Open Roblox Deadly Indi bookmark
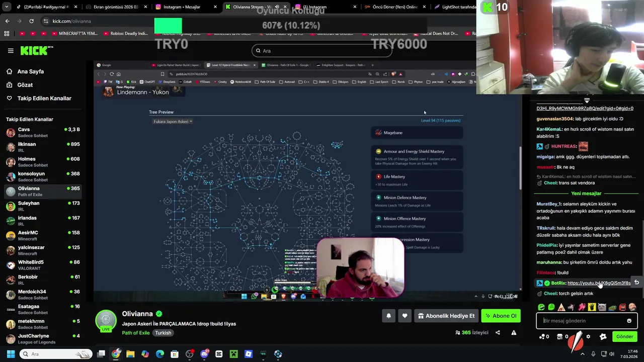The image size is (644, 362). 125,34
